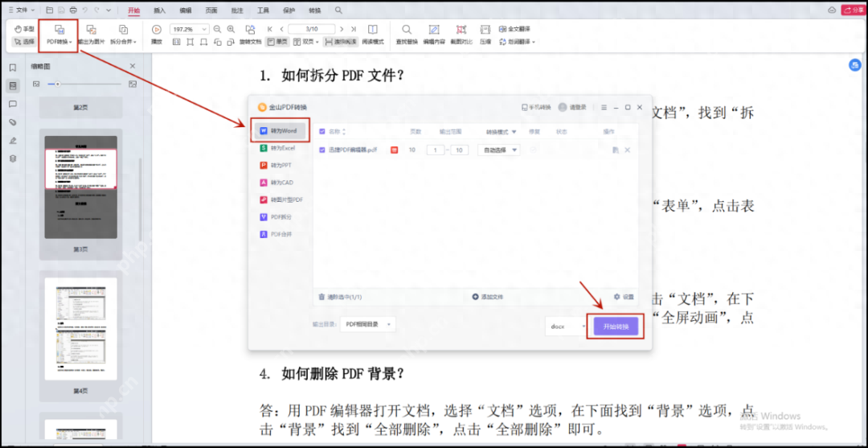Remove the 迅捷PDF编辑器.pdf row with its X

[627, 150]
